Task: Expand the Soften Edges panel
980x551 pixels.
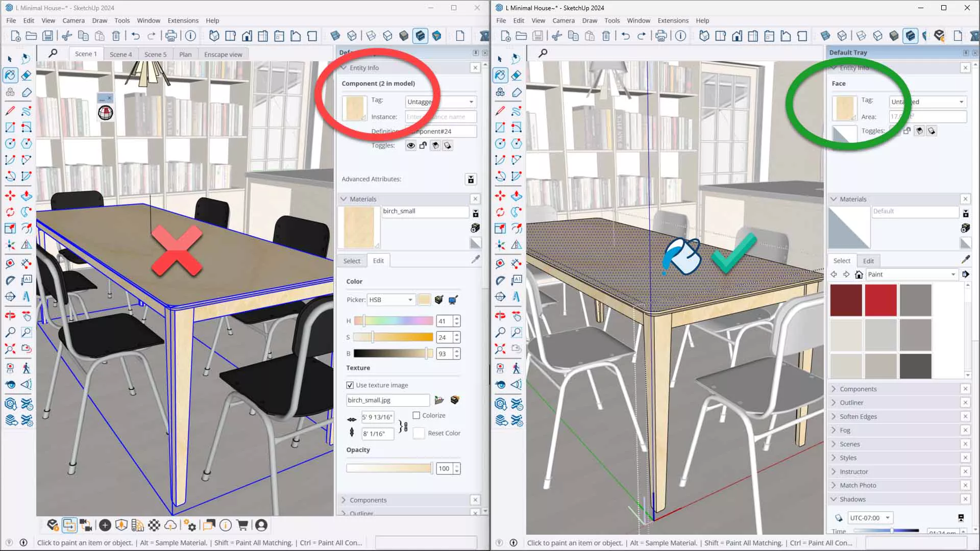Action: tap(858, 416)
